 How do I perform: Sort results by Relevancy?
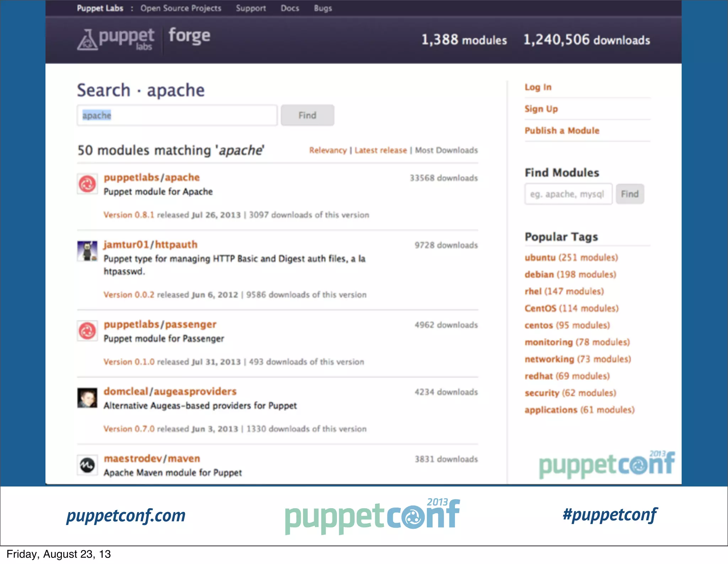pyautogui.click(x=328, y=150)
